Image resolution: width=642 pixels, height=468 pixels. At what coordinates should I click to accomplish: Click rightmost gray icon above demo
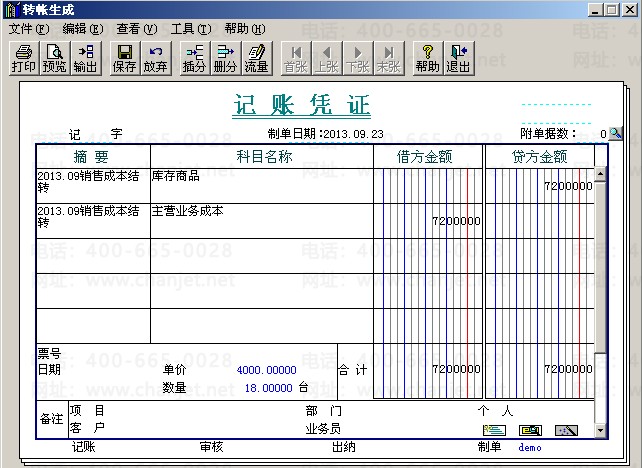(x=566, y=430)
